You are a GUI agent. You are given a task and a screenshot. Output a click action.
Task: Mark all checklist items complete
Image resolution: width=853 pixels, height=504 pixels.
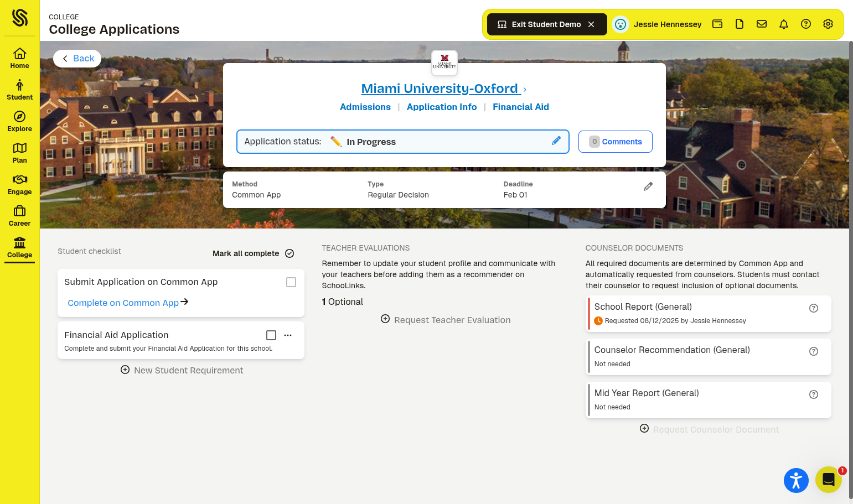(254, 253)
